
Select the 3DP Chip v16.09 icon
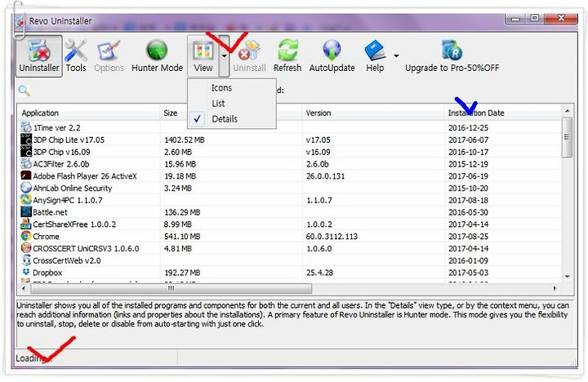click(x=26, y=152)
